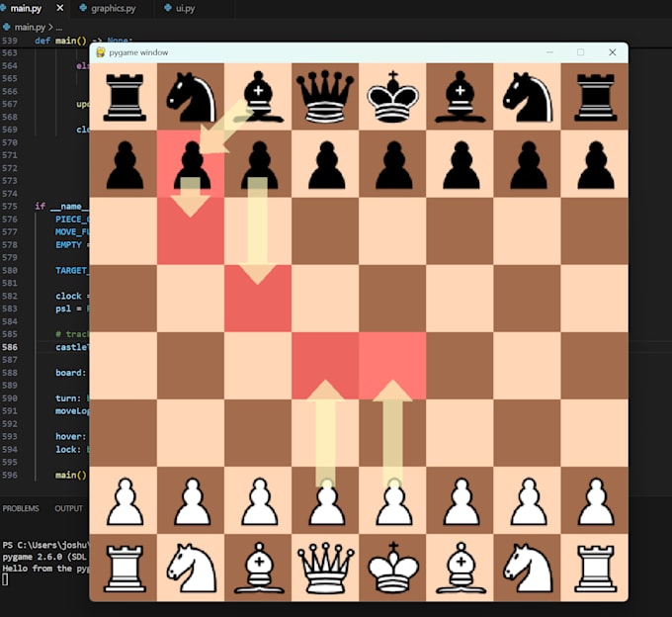
Task: Click the highlighted red square e4
Action: click(392, 366)
